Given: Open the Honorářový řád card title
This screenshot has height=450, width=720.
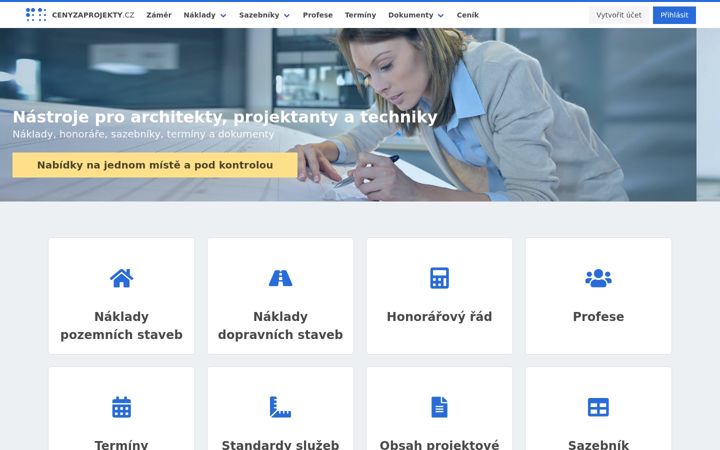Looking at the screenshot, I should pos(439,316).
